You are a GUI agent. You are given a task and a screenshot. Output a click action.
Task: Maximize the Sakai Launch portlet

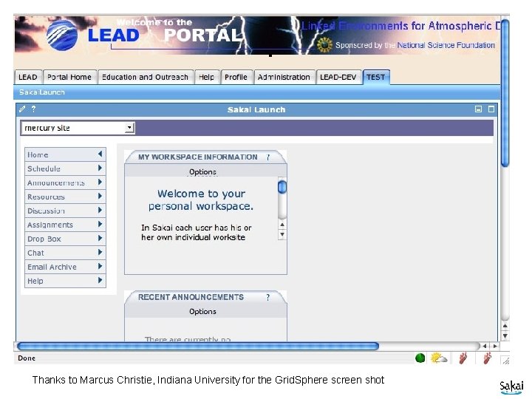(x=491, y=109)
